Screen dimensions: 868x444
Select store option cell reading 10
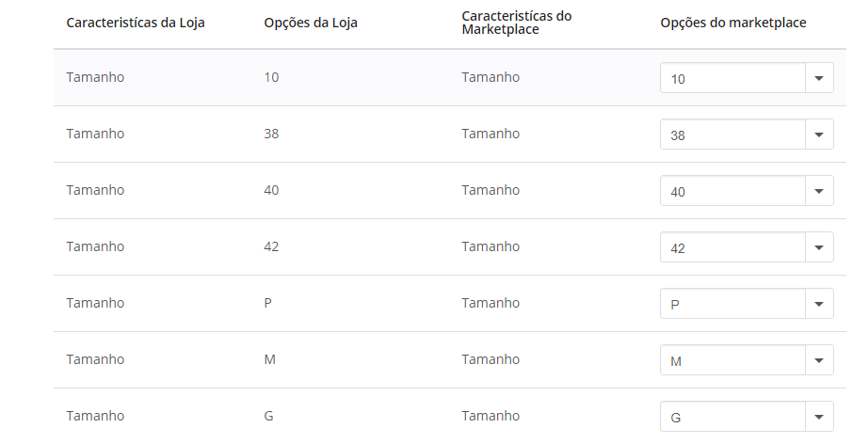(x=271, y=77)
